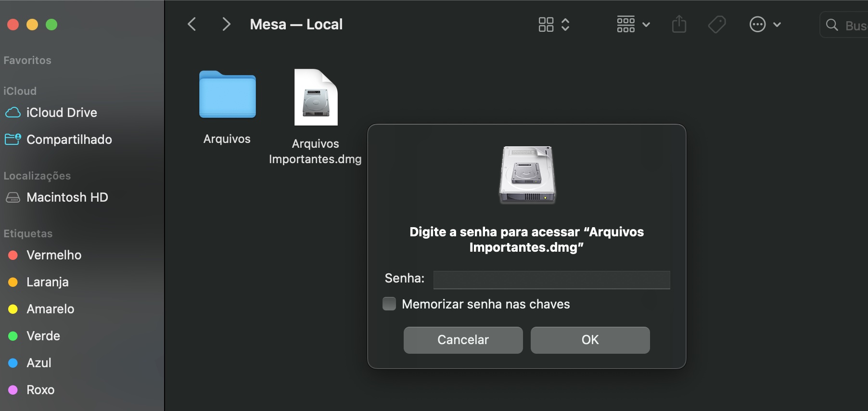This screenshot has width=868, height=411.
Task: Click the purple Roxo tag dot
Action: [13, 390]
